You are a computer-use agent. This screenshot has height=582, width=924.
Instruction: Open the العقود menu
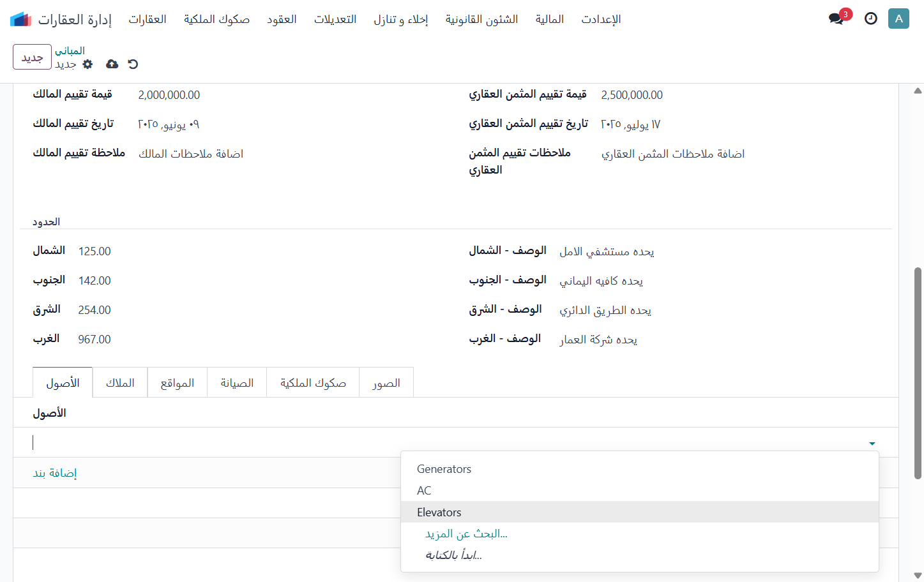[282, 19]
